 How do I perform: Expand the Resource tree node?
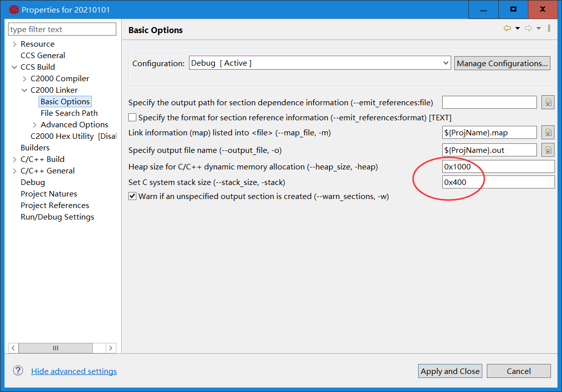[15, 44]
